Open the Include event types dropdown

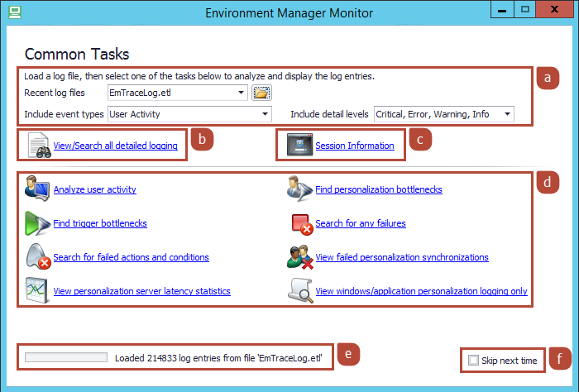click(x=265, y=114)
